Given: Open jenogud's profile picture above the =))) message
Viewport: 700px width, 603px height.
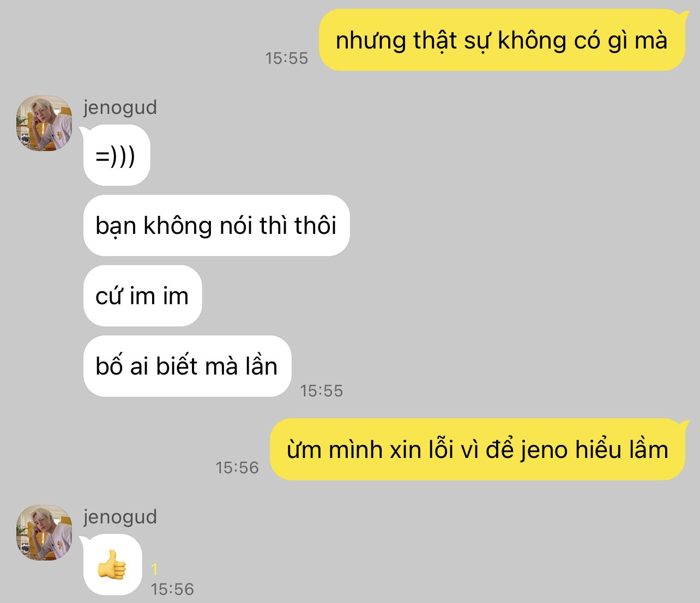Looking at the screenshot, I should coord(44,123).
